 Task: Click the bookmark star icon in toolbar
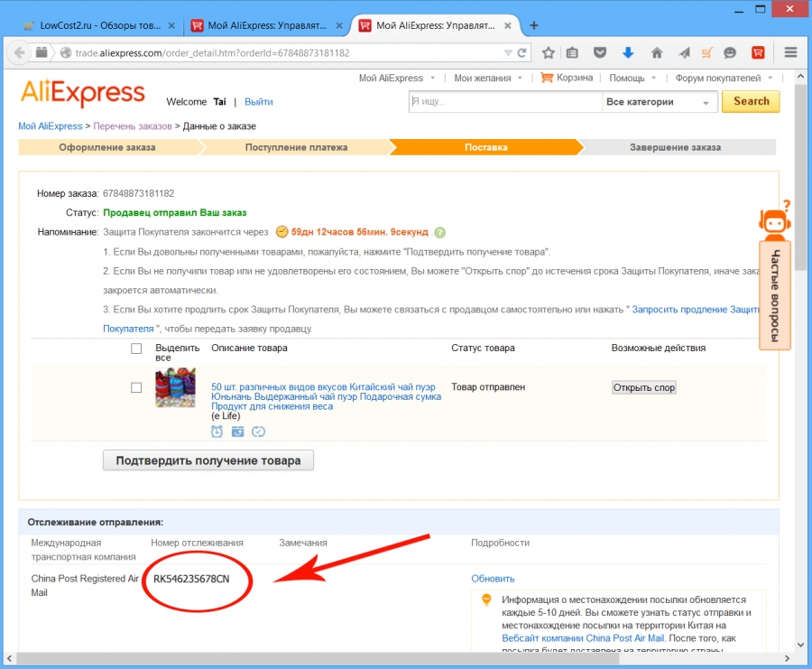(549, 52)
